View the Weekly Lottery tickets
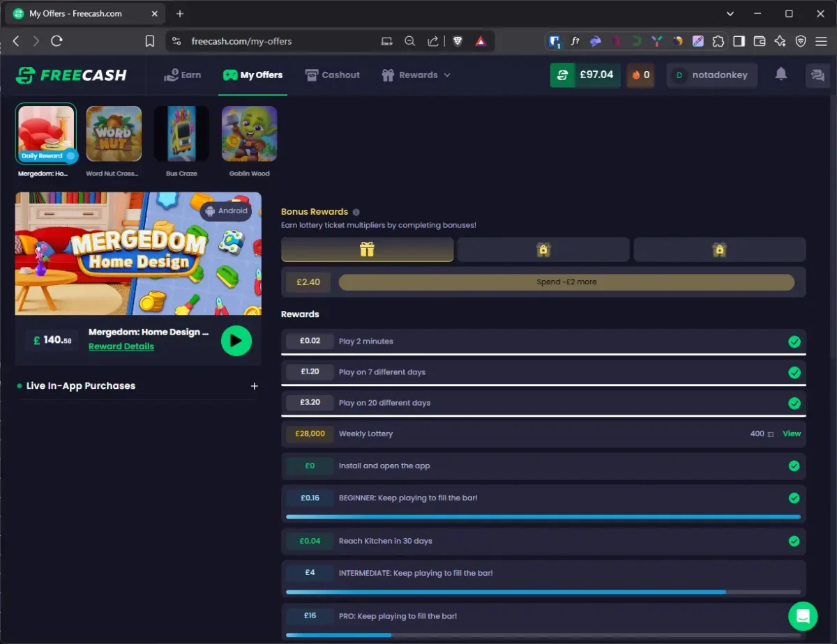837x644 pixels. pos(792,434)
